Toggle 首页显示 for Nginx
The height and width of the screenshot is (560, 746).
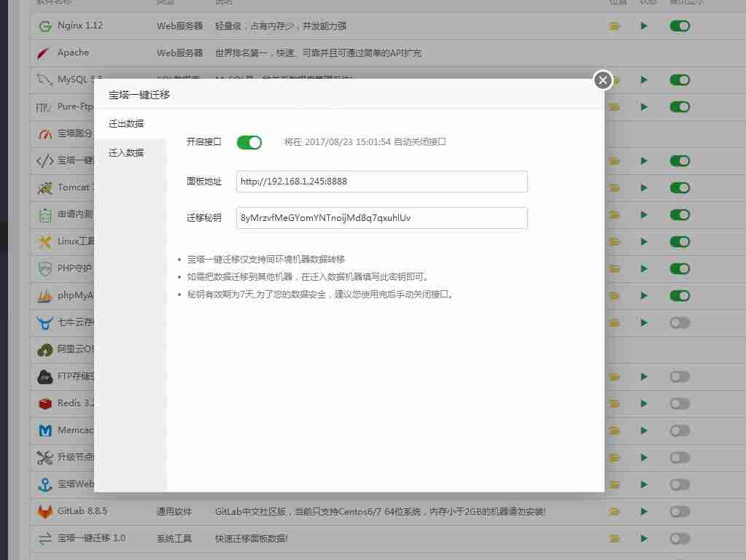pyautogui.click(x=679, y=26)
